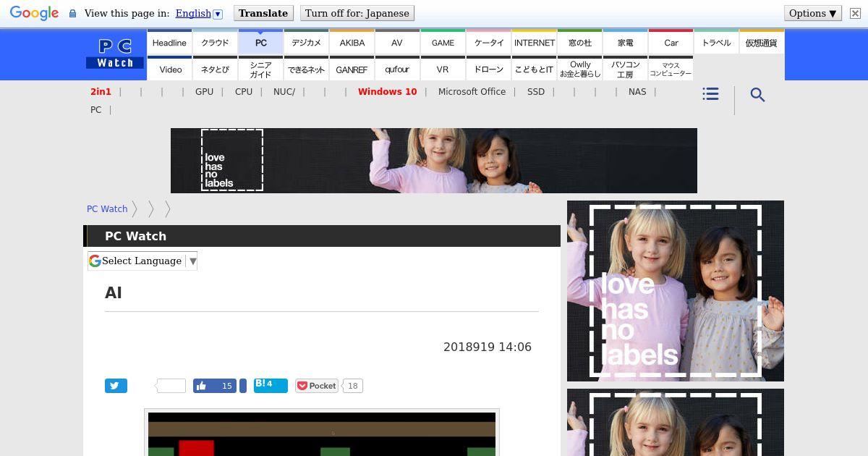The image size is (868, 456).
Task: Click the GPU topic link
Action: tap(204, 92)
